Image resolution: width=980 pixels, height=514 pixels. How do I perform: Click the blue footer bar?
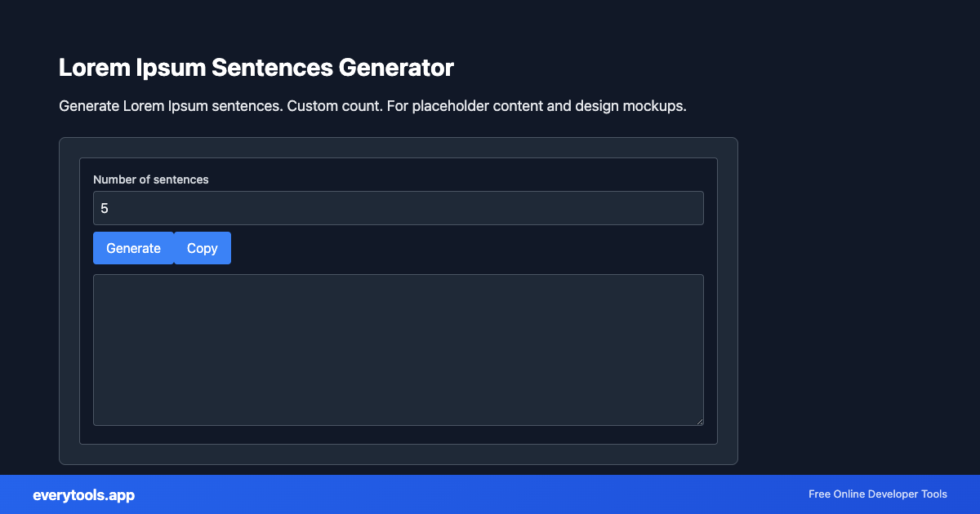point(490,494)
